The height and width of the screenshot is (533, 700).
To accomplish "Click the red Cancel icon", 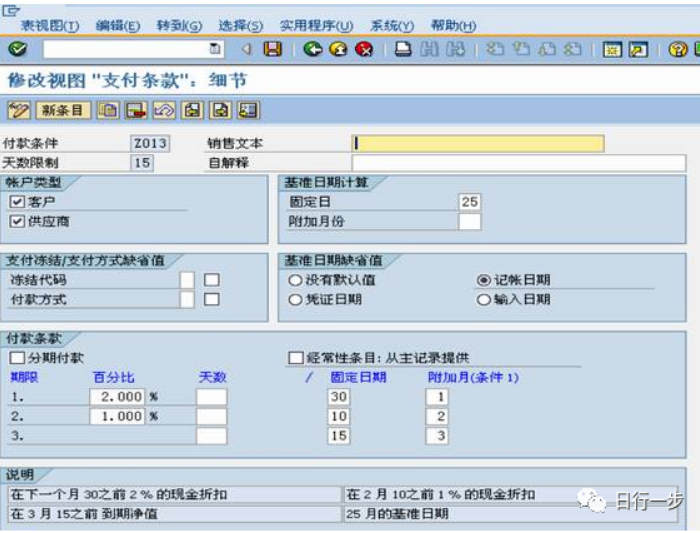I will coord(364,48).
